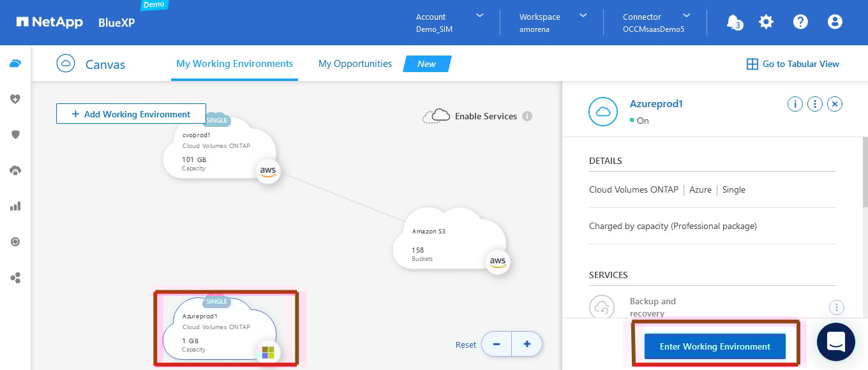The image size is (868, 370).
Task: Click the Add Working Environment button
Action: click(131, 114)
